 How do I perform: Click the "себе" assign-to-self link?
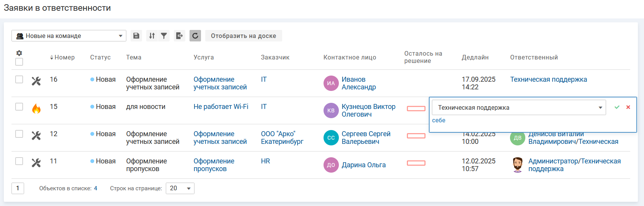(438, 120)
